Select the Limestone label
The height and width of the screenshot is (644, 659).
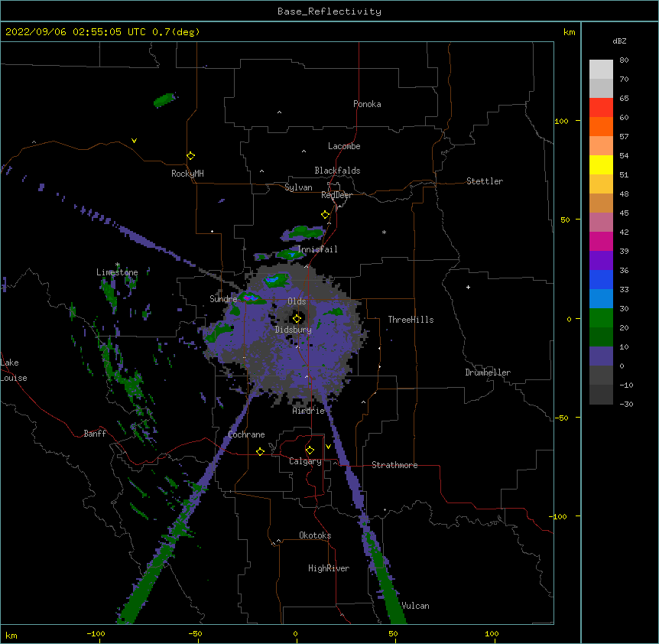pyautogui.click(x=117, y=272)
